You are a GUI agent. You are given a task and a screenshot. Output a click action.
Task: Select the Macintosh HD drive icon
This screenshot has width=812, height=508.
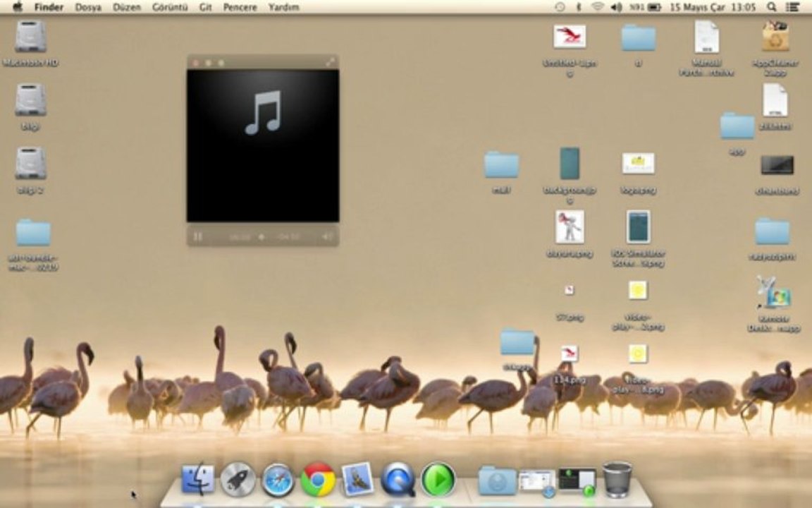tap(30, 37)
